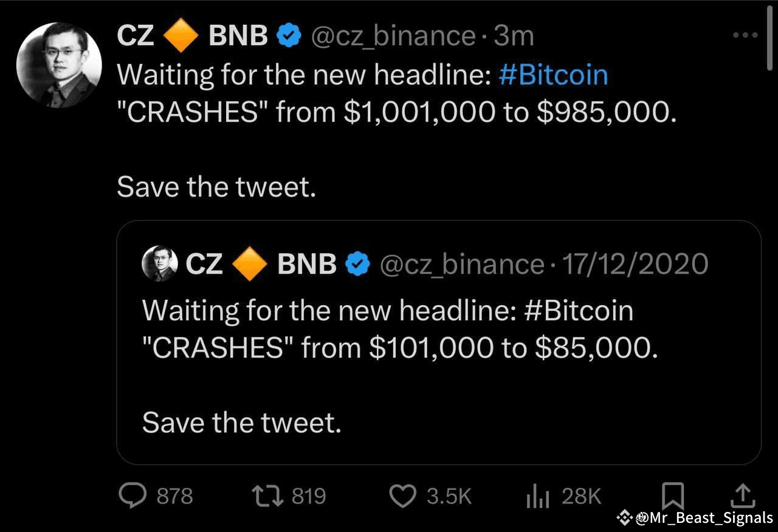Open the tweet options via the three dots
Screen dimensions: 778x532
744,35
